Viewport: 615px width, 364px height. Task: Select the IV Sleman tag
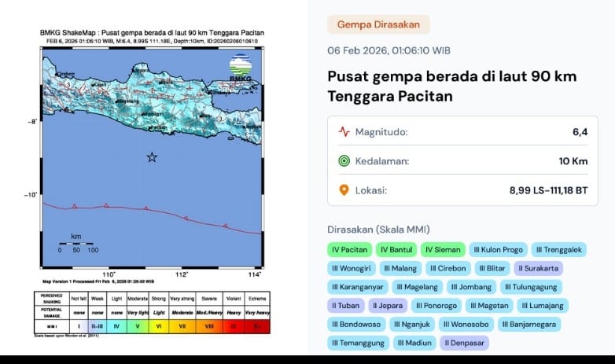[444, 250]
